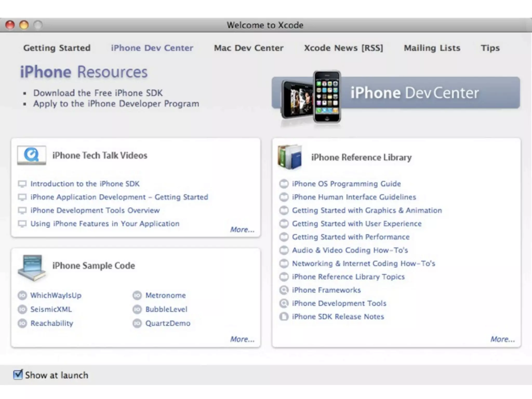Select the iPhone Dev Center tab
The image size is (532, 399).
click(152, 48)
